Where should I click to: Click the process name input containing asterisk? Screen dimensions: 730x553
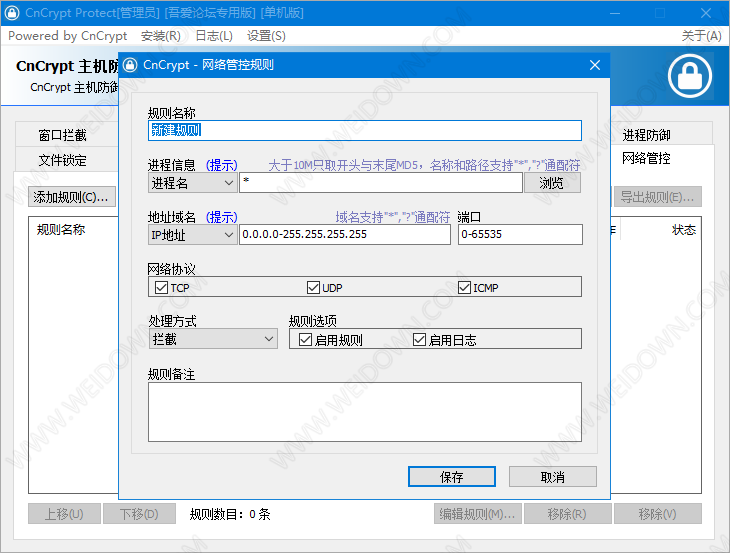(x=381, y=182)
